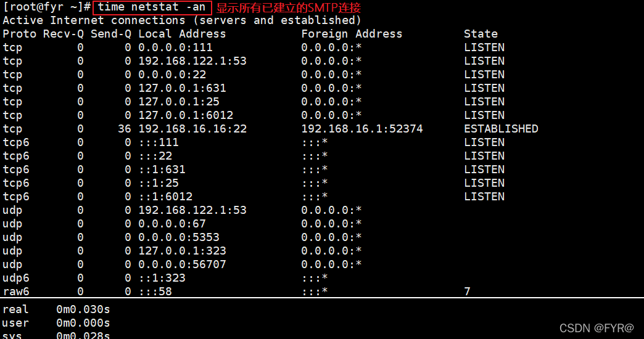Click the 'Recv-Q' column header
Viewport: 644px width, 339px height.
point(64,34)
